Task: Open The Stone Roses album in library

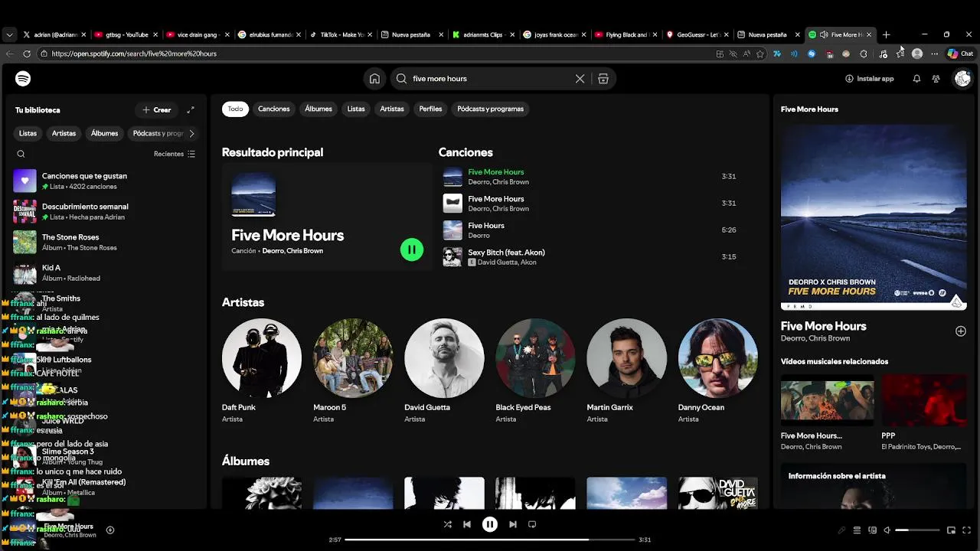Action: 105,242
